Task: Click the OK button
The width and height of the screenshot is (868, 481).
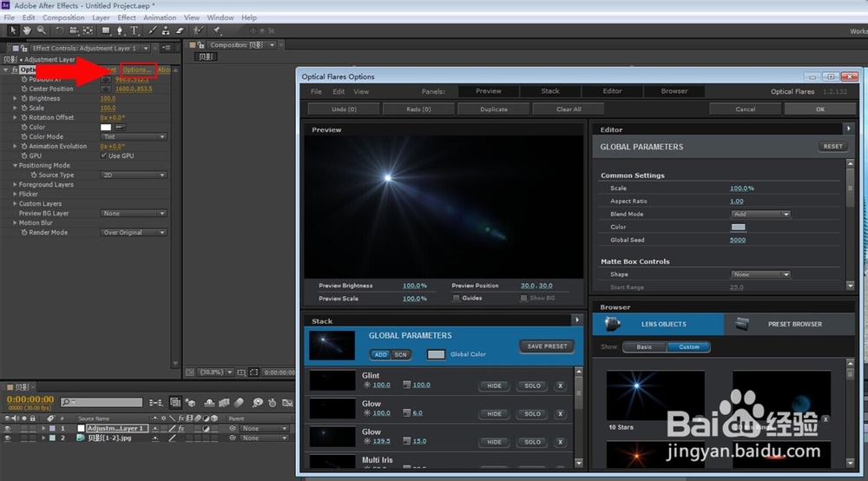Action: (x=820, y=109)
